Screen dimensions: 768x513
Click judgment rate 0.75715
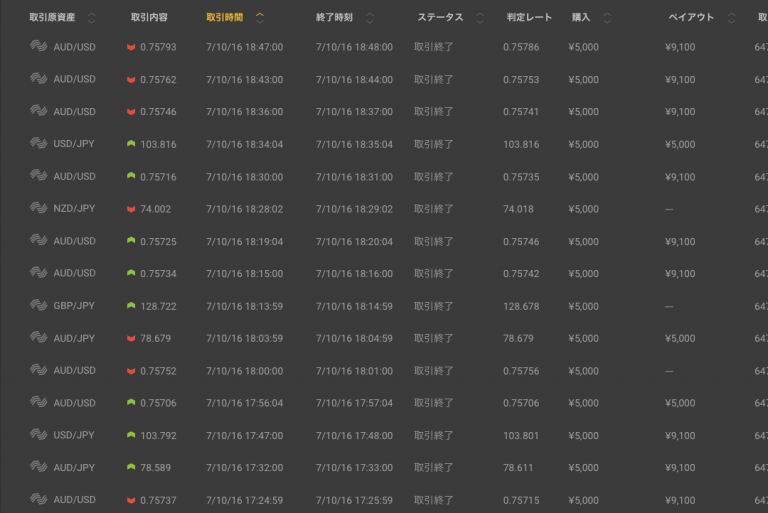point(521,500)
